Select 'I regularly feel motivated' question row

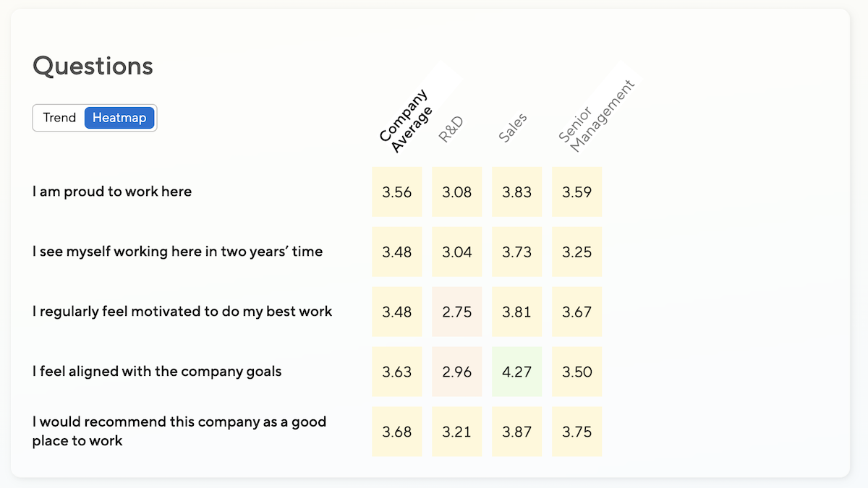[182, 312]
